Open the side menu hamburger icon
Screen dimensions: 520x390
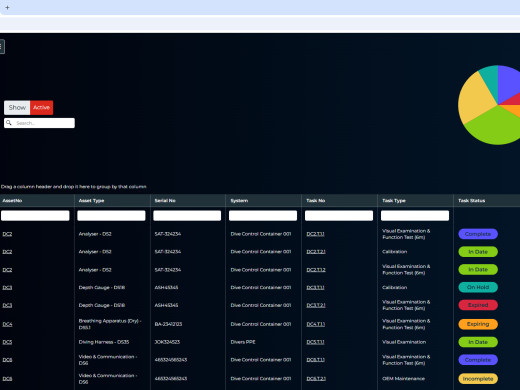(x=2, y=46)
